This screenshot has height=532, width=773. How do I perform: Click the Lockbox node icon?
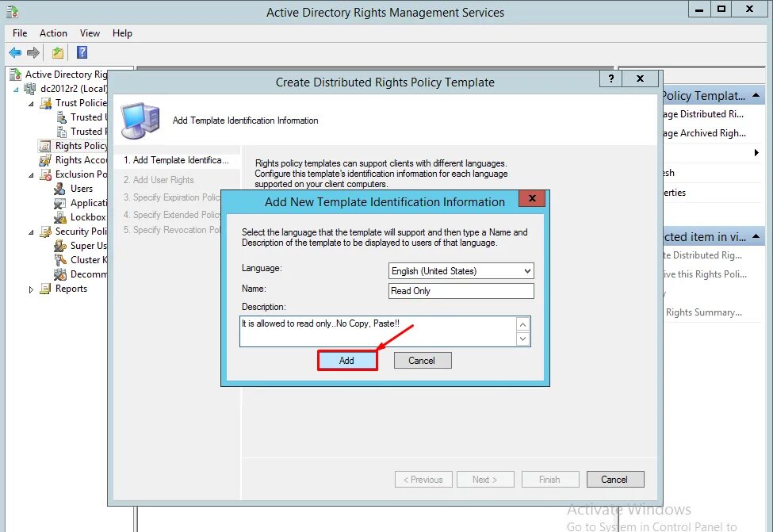(x=59, y=217)
